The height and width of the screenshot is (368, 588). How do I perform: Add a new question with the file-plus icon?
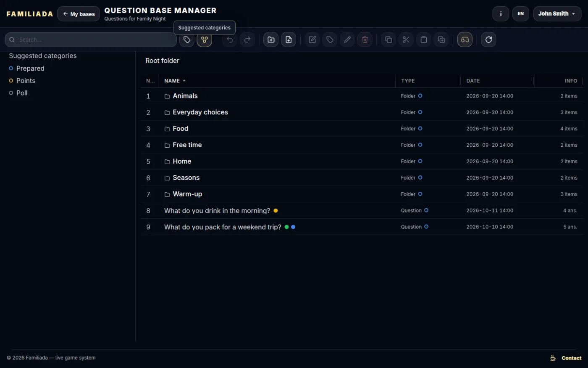coord(289,40)
